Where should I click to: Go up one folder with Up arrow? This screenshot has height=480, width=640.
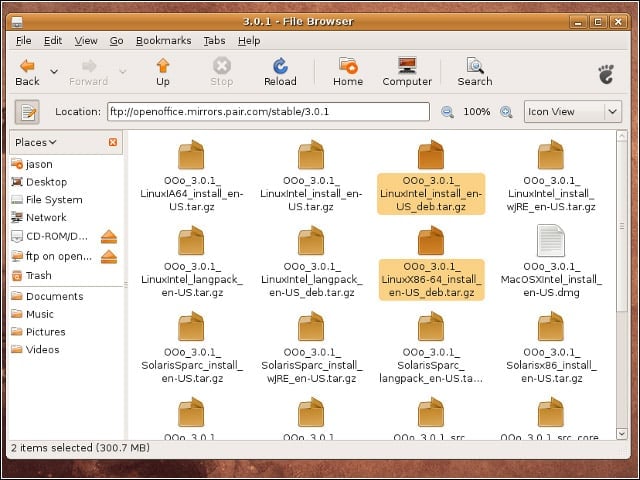[x=163, y=72]
